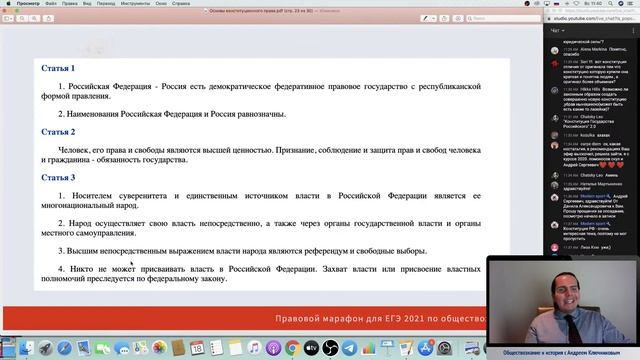
Task: Open the Переход menu
Action: tap(106, 3)
